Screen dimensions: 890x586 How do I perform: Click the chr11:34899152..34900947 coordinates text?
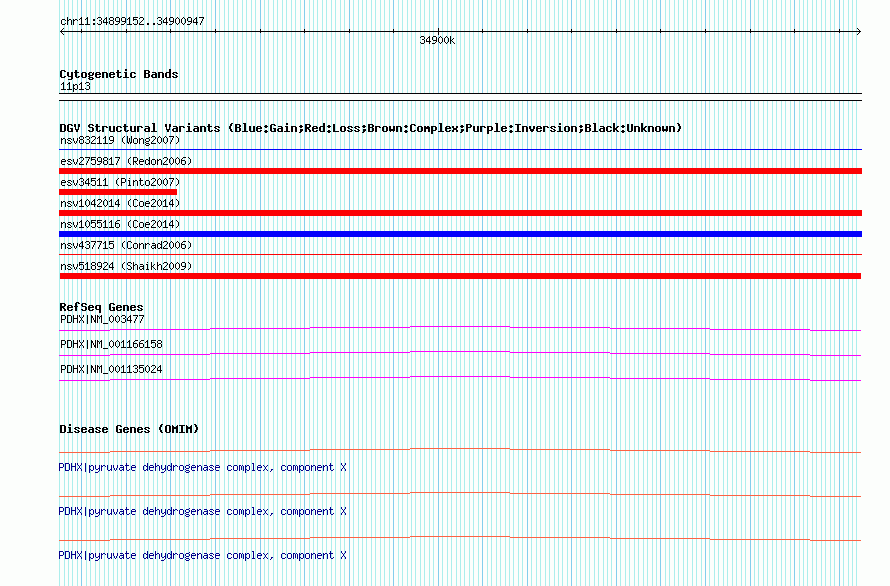(132, 22)
